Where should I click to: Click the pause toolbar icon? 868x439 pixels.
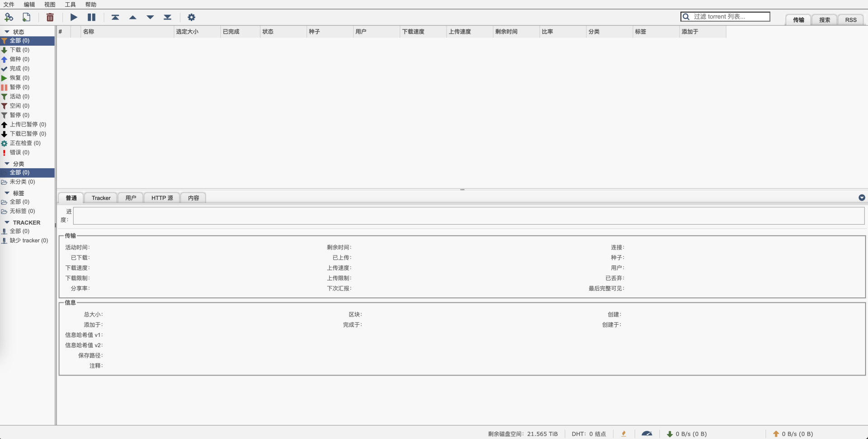91,17
